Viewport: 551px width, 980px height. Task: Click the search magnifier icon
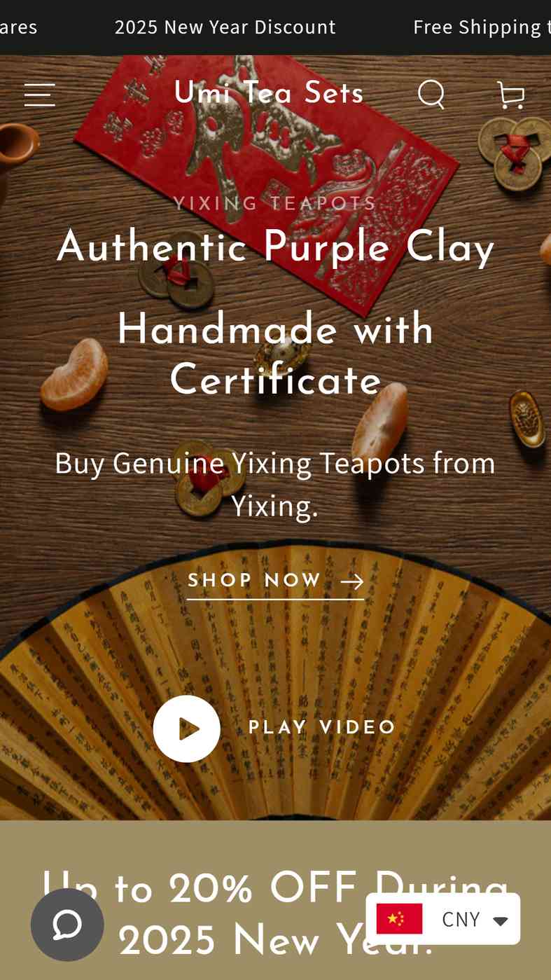[x=431, y=94]
